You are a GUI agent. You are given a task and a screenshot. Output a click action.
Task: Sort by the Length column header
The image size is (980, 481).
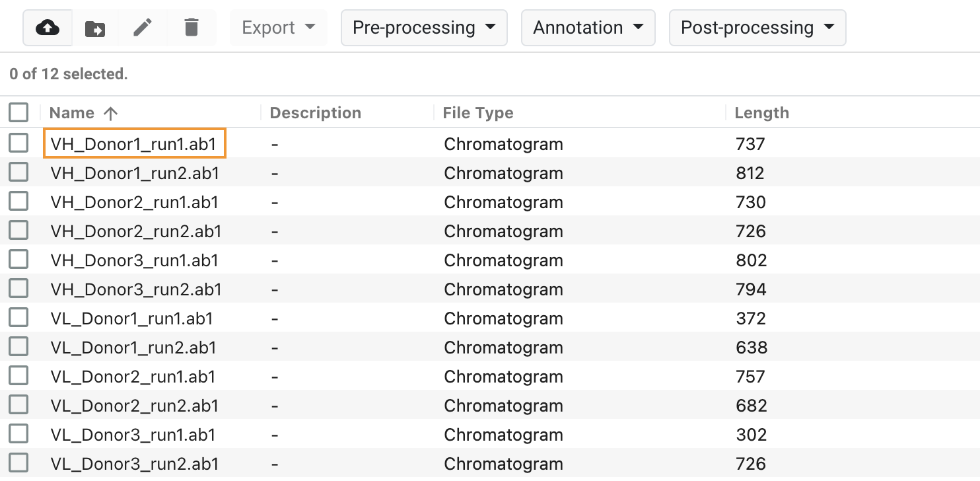click(761, 113)
